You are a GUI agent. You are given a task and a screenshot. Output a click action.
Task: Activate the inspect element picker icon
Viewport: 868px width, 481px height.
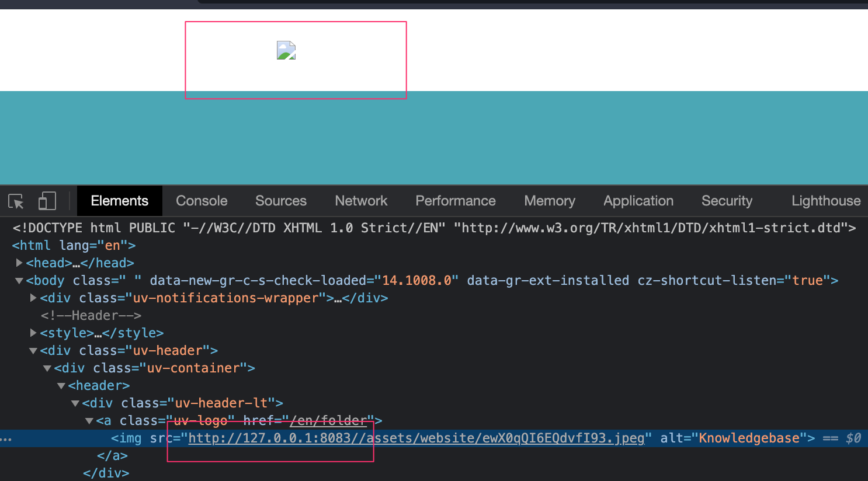click(16, 201)
